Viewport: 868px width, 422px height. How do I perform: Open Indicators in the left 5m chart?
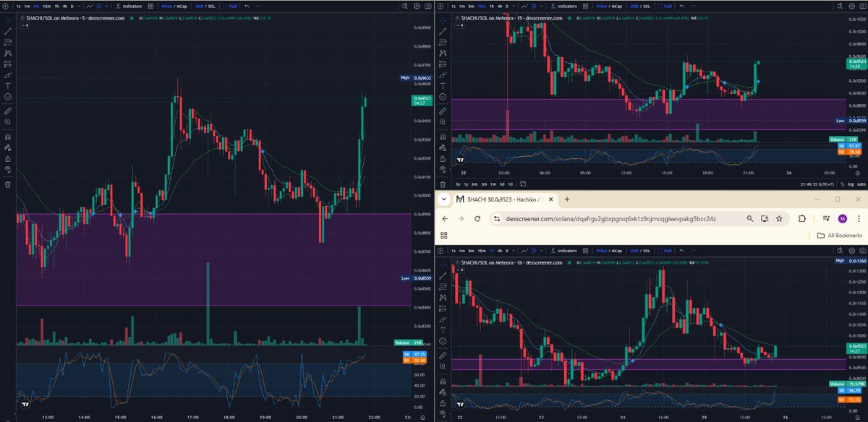tap(130, 6)
